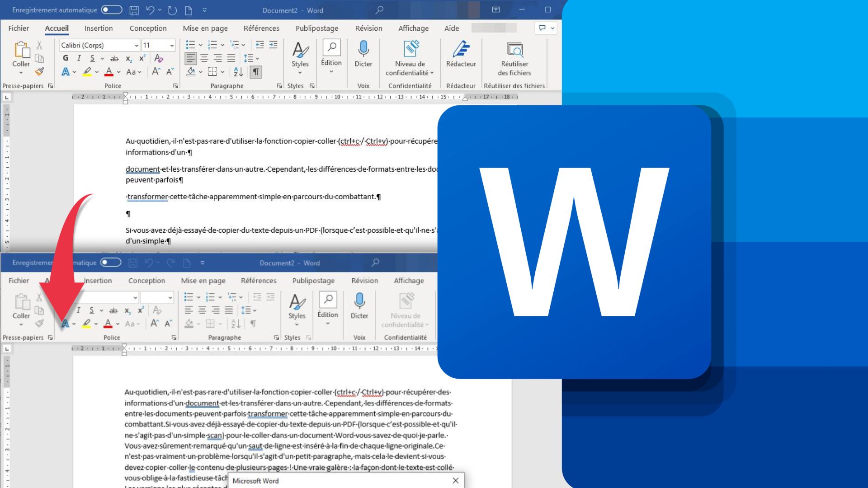Click text effects A in lower window
The width and height of the screenshot is (868, 488).
tap(66, 324)
